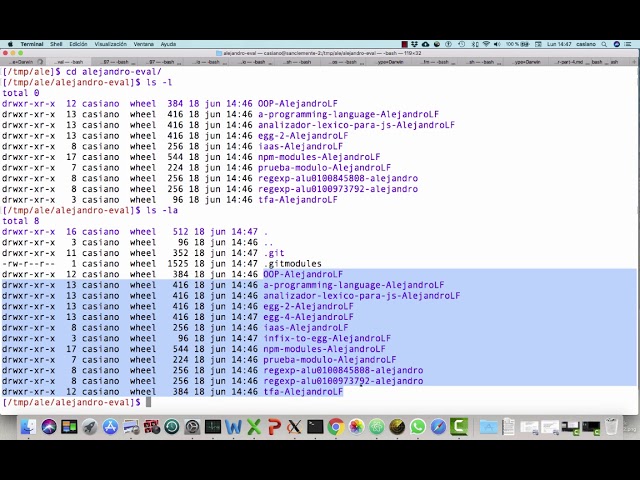Click 'egg-4-AlejandroLF' directory name
The image size is (640, 480).
pos(308,317)
